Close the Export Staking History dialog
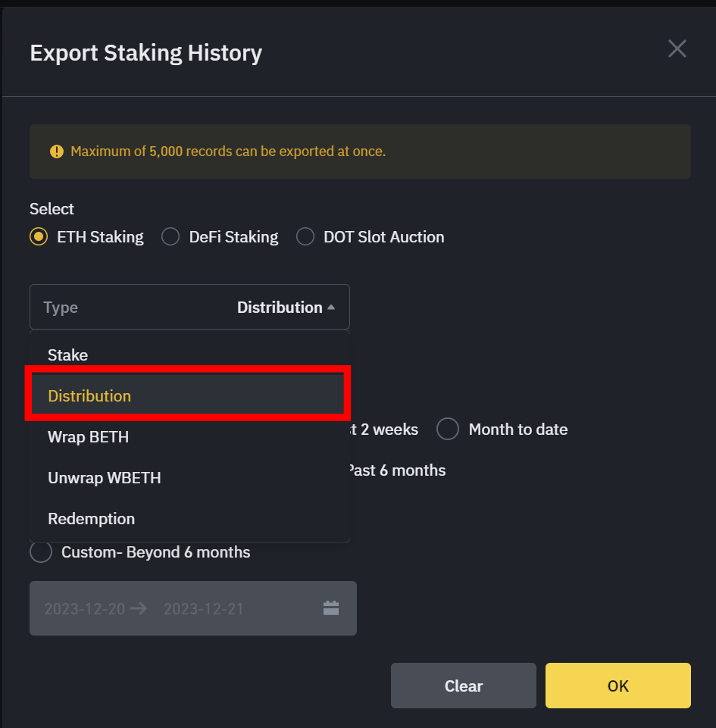This screenshot has width=716, height=728. pos(677,49)
